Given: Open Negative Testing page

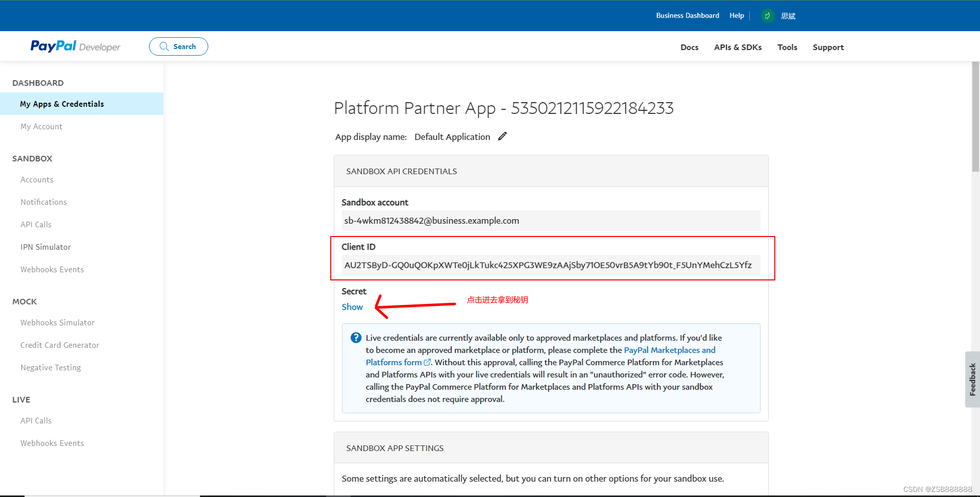Looking at the screenshot, I should point(51,367).
